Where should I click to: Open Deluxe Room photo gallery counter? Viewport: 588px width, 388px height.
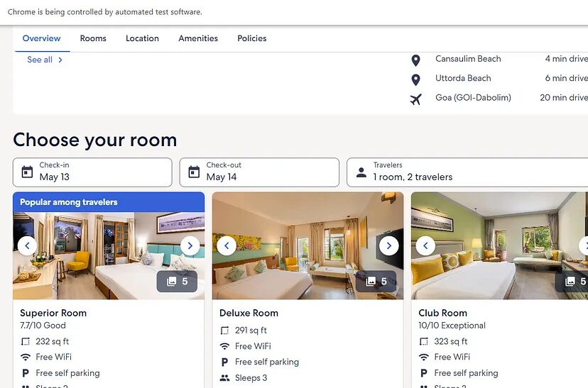(x=376, y=282)
